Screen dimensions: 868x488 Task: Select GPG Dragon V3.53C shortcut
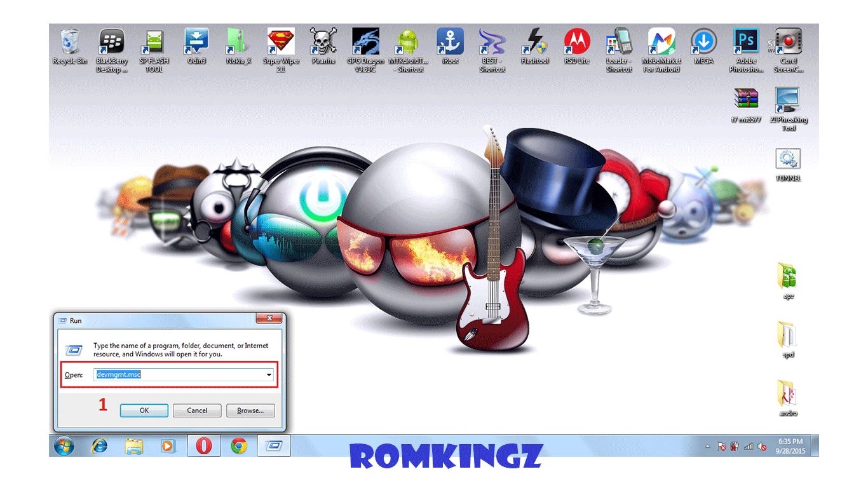[365, 50]
